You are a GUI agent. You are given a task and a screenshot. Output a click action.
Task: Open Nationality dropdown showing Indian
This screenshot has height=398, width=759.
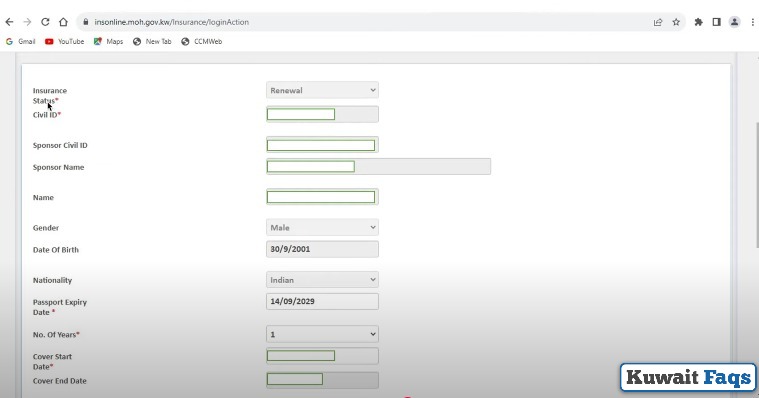click(322, 279)
